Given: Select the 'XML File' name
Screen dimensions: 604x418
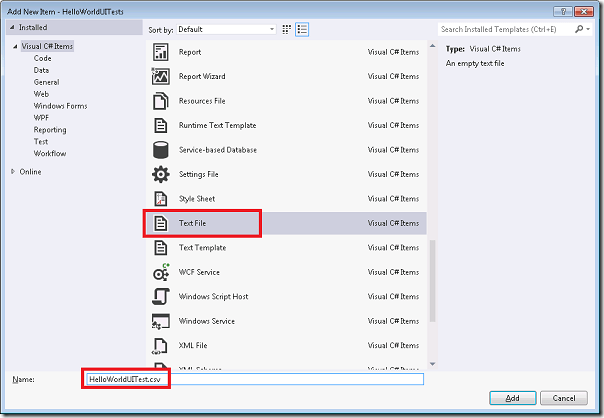Looking at the screenshot, I should pos(193,346).
